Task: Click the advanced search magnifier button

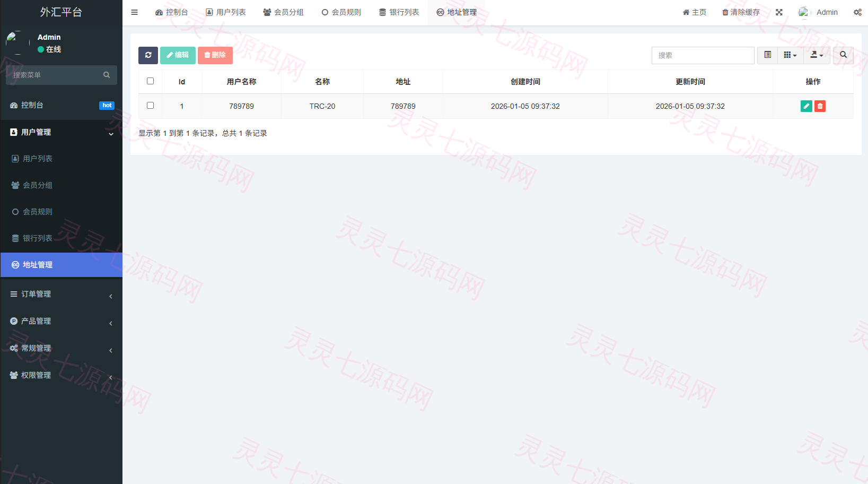Action: [843, 55]
